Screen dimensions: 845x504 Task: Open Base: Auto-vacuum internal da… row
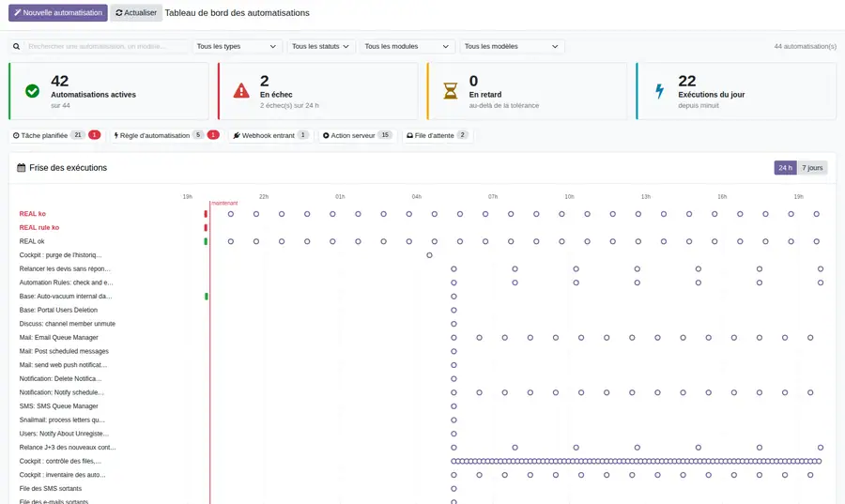tap(66, 297)
